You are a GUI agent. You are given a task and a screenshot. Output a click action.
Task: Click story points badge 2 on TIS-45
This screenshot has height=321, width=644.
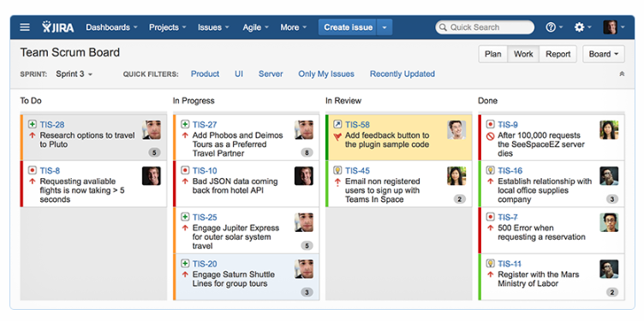pos(460,199)
